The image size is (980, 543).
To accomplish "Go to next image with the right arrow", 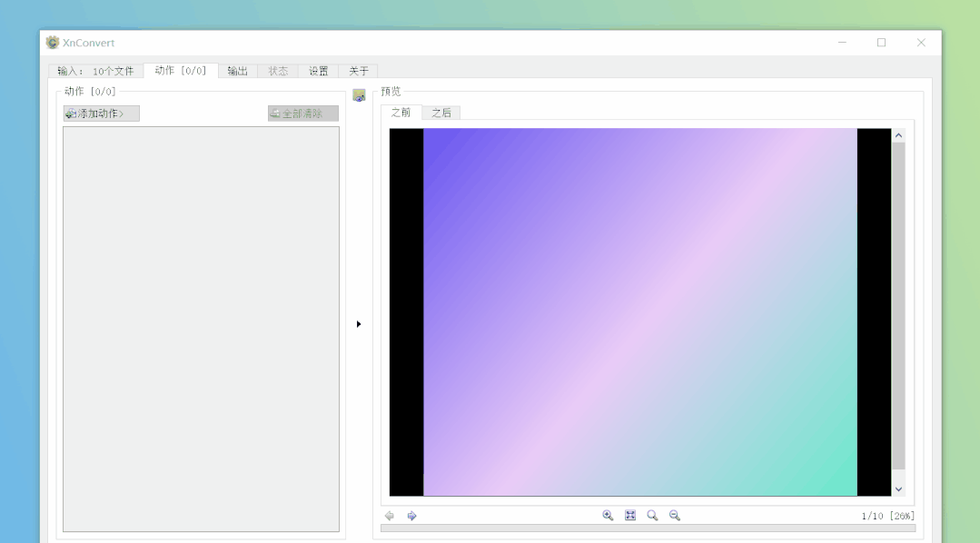I will [411, 516].
